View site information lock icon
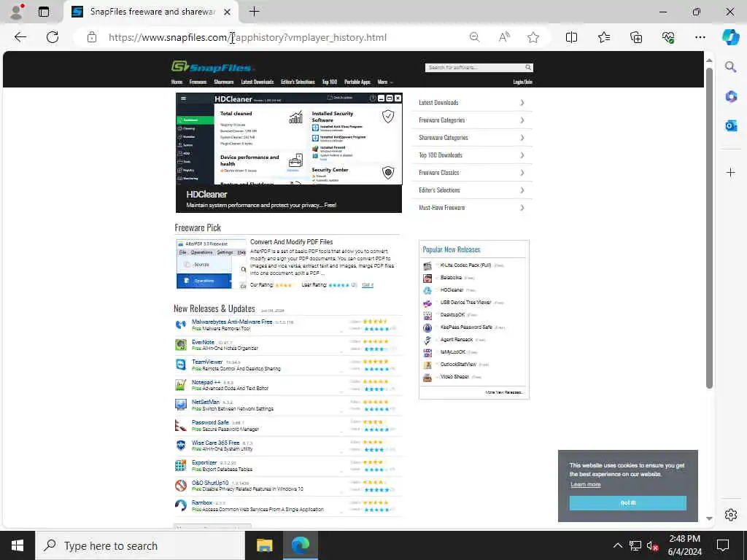Screen dimensions: 747x560 tap(92, 37)
